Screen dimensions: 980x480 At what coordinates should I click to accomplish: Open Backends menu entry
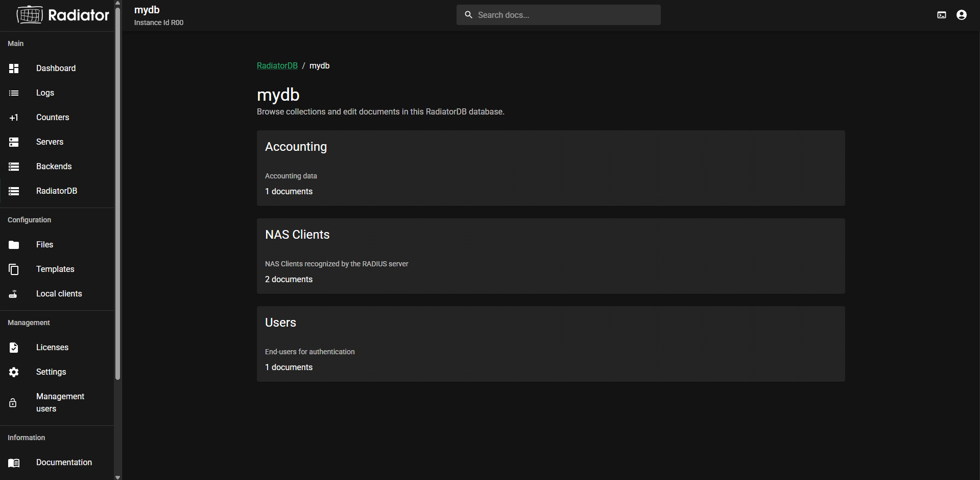tap(54, 167)
